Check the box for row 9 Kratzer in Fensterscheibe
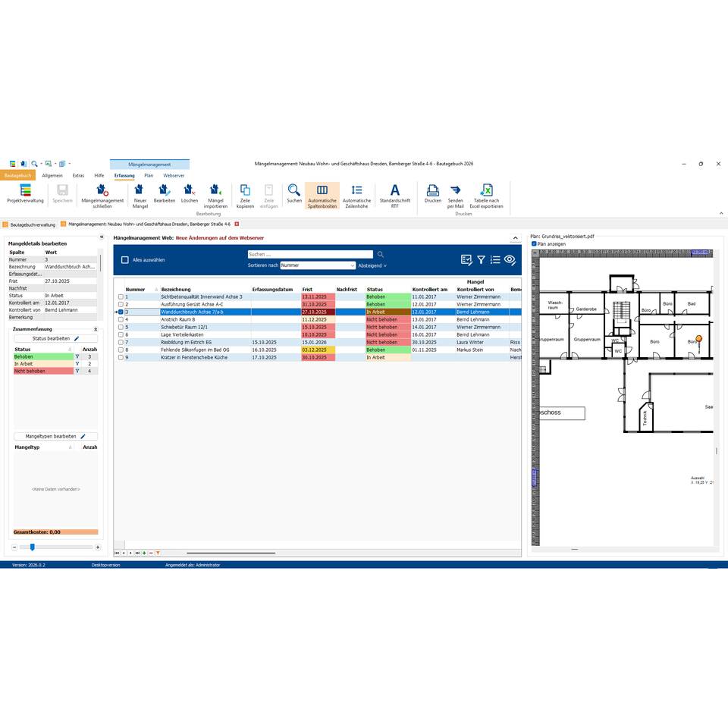728x728 pixels. pyautogui.click(x=121, y=357)
